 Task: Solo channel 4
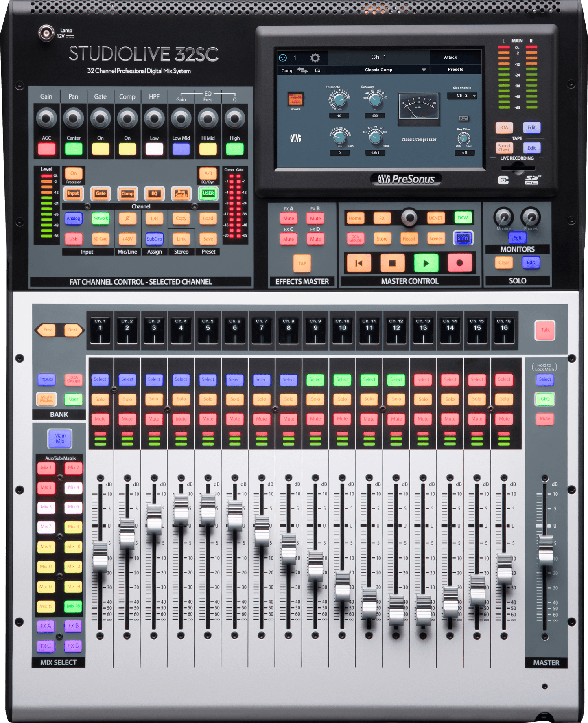[181, 399]
